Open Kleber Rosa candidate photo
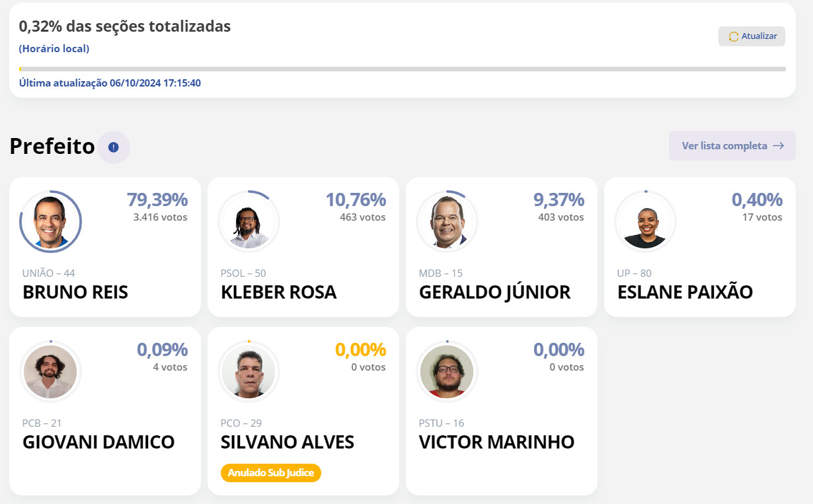Screen dimensions: 813x504 click(x=249, y=221)
